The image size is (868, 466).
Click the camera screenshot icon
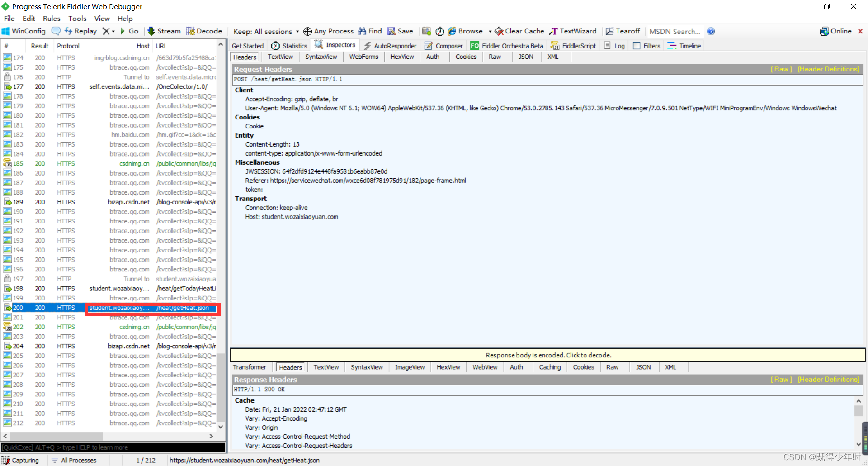point(426,31)
